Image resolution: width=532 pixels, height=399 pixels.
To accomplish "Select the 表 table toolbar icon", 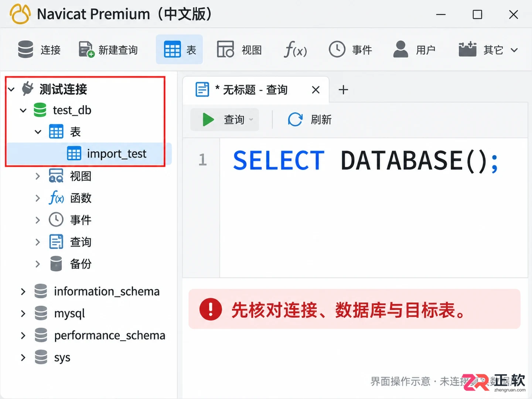I will pyautogui.click(x=172, y=50).
